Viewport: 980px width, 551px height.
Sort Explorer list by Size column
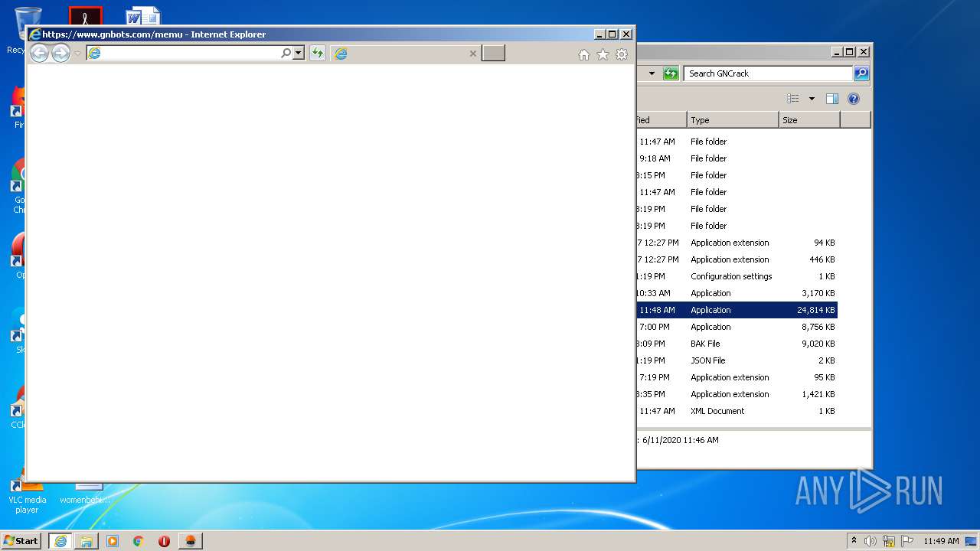(x=809, y=120)
